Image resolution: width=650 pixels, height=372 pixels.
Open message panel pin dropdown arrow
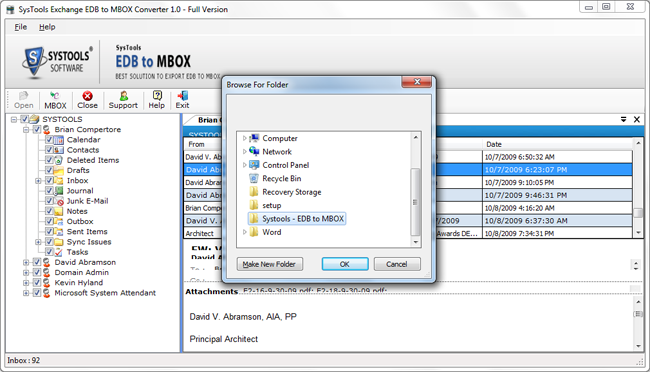[623, 119]
